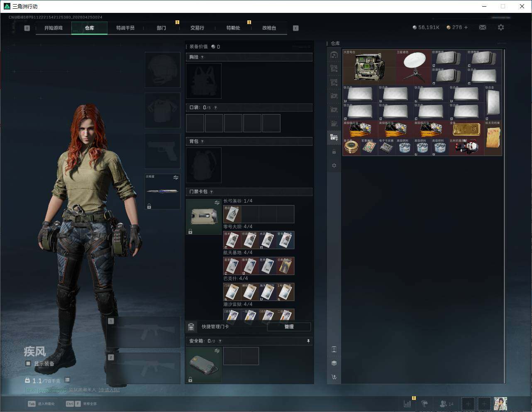Open the settings gear in top bar
This screenshot has height=412, width=532.
point(501,27)
